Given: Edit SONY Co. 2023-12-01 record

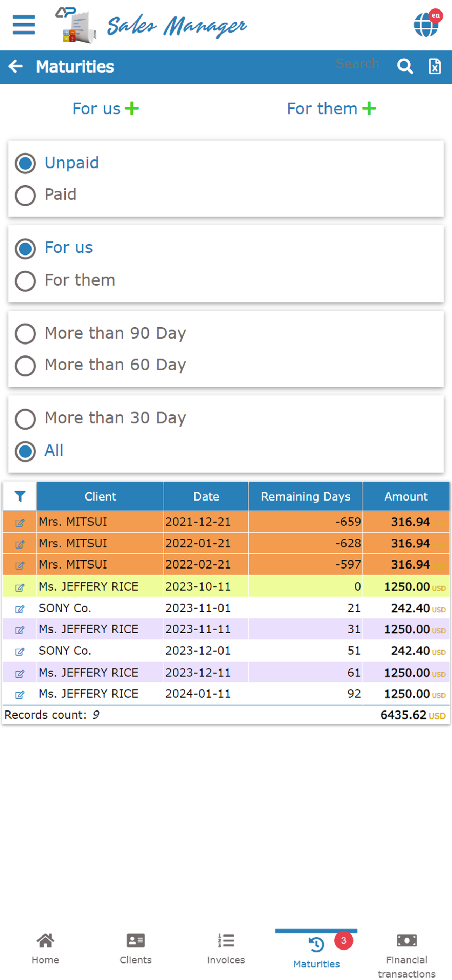Looking at the screenshot, I should click(x=20, y=652).
